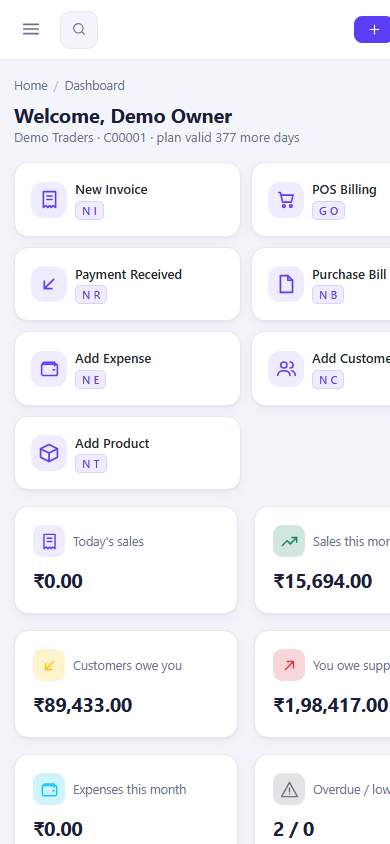
Task: Click the purple plus create button
Action: coord(372,30)
